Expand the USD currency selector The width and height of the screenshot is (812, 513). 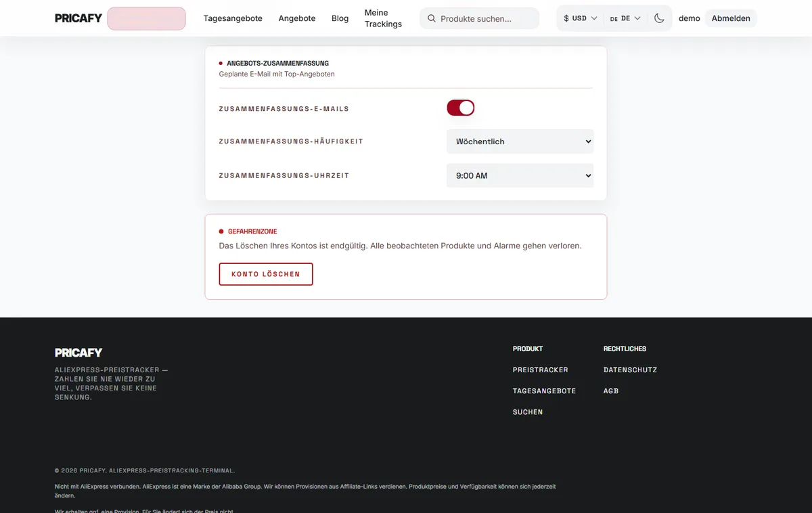click(x=580, y=18)
